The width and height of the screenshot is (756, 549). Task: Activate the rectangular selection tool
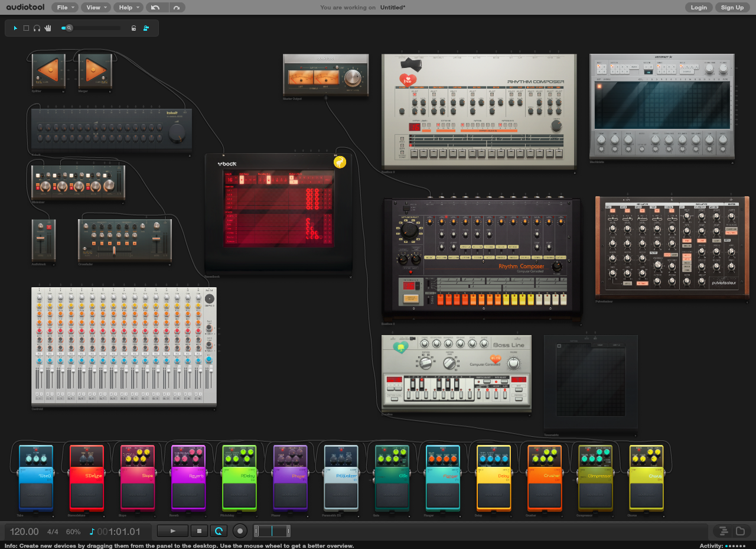(x=26, y=28)
